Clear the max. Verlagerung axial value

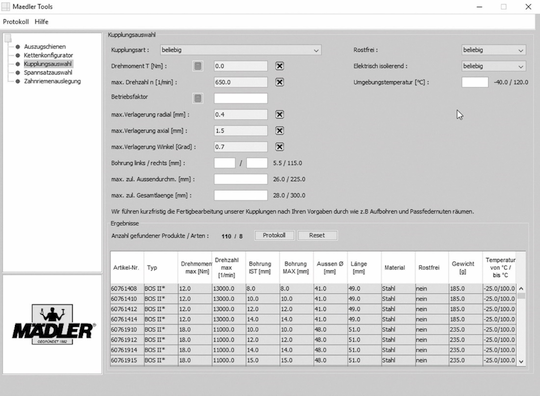pos(279,131)
